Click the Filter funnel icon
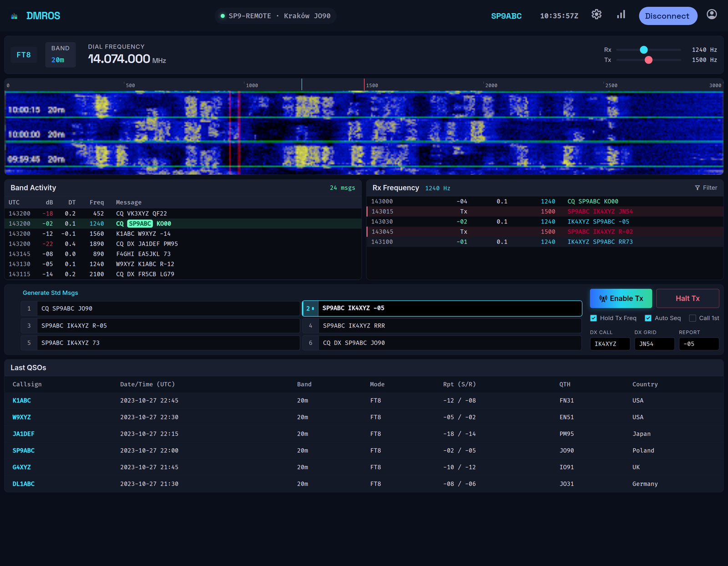Image resolution: width=728 pixels, height=566 pixels. [697, 188]
